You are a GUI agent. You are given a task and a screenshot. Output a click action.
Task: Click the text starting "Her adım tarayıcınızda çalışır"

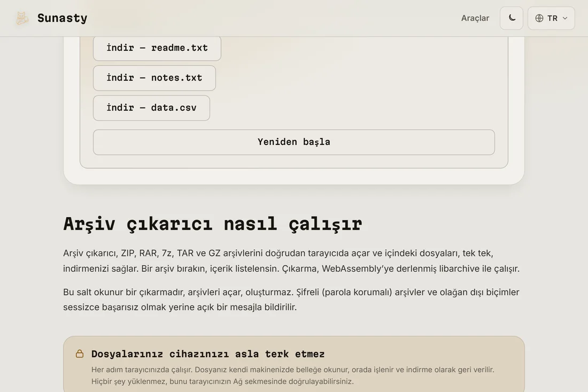click(x=292, y=375)
